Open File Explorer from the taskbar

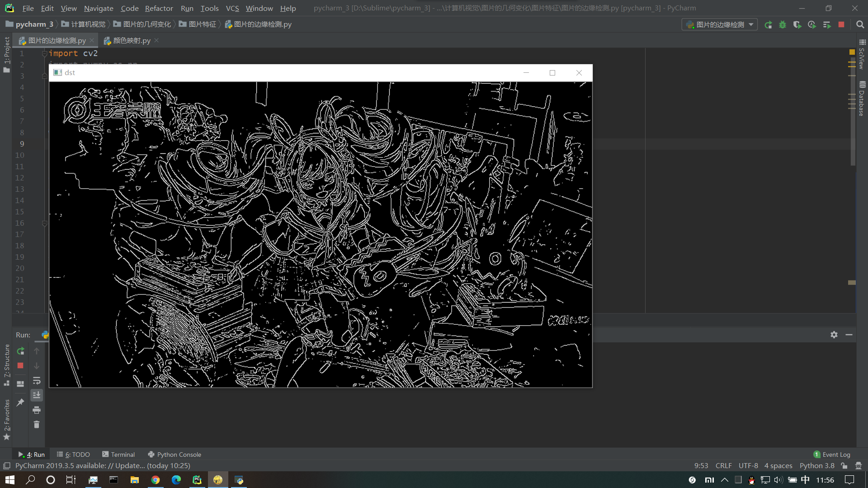135,480
